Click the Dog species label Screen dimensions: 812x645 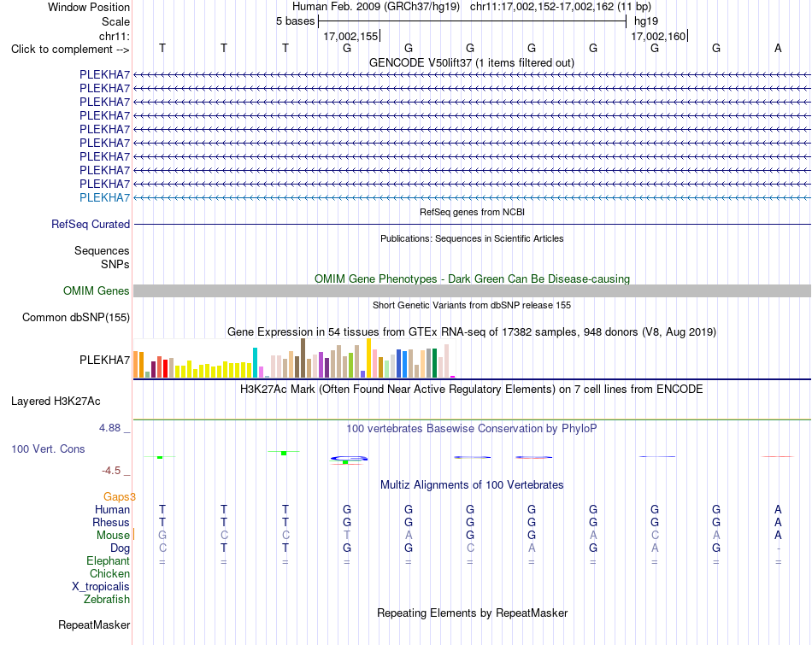[120, 548]
